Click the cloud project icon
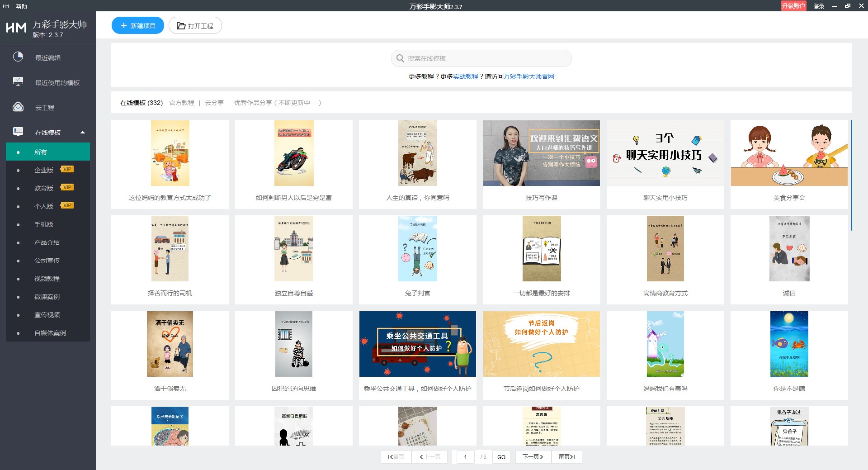868x470 pixels. point(18,107)
